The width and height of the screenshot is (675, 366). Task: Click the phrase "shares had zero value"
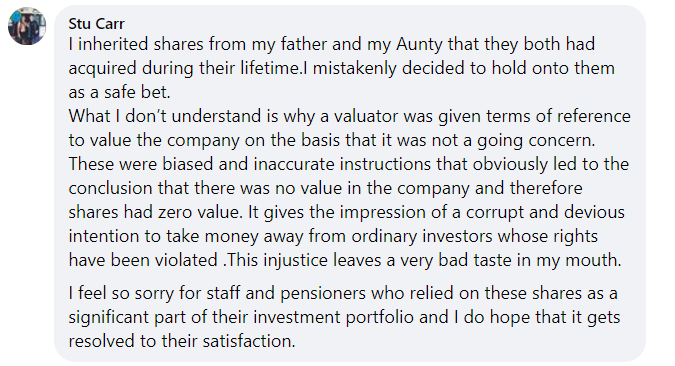pyautogui.click(x=156, y=213)
